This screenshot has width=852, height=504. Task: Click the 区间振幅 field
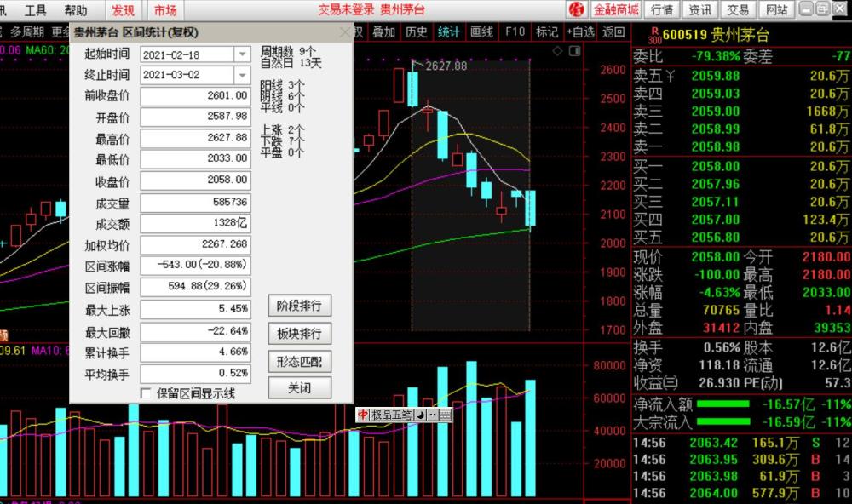pos(196,286)
